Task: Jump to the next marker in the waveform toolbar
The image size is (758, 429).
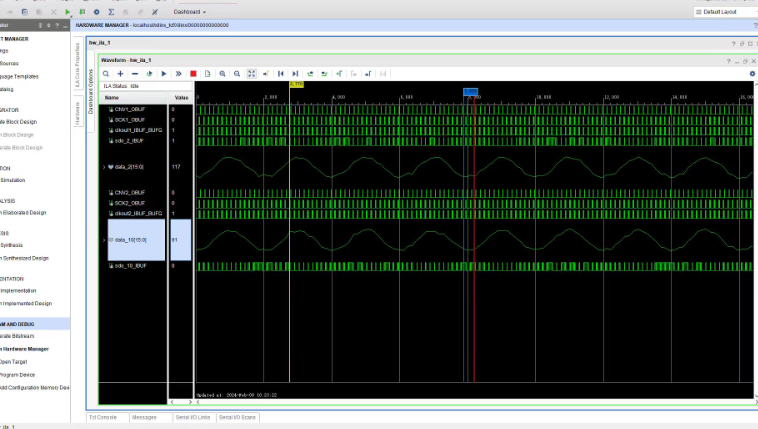Action: pos(368,74)
